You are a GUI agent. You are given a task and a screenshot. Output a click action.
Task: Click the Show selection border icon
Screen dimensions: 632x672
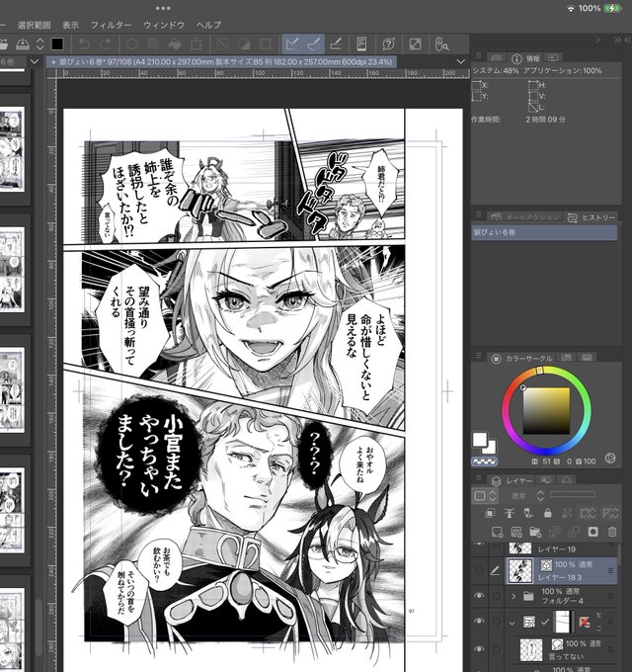(x=266, y=44)
